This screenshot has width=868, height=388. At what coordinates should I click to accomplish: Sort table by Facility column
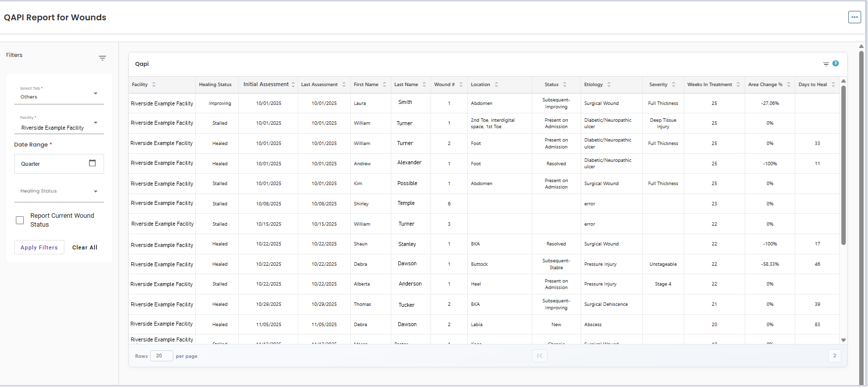(x=154, y=85)
